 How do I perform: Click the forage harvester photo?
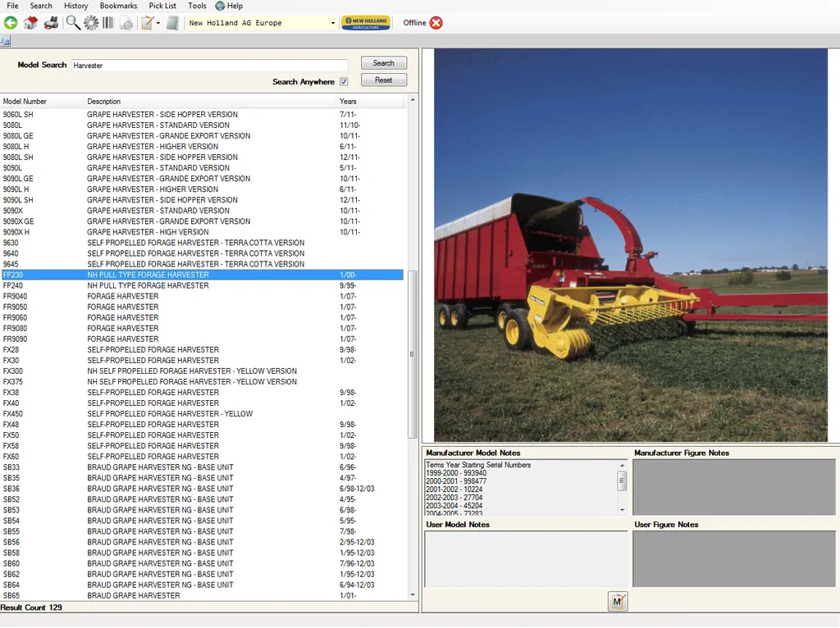point(631,245)
